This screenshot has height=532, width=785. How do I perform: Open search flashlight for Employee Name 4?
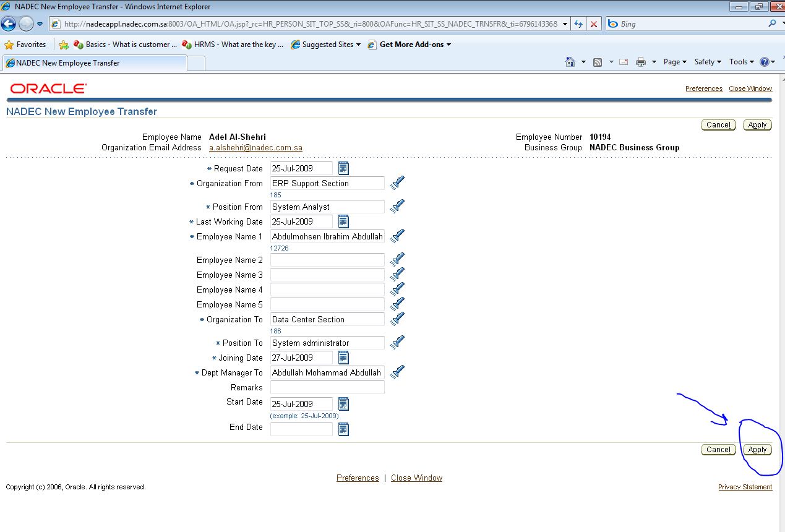[398, 290]
